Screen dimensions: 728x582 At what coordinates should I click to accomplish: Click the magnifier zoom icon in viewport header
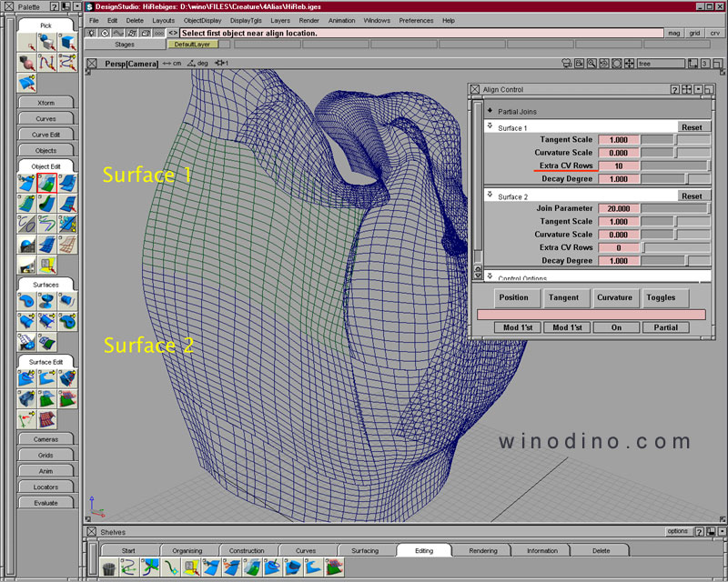click(x=591, y=64)
